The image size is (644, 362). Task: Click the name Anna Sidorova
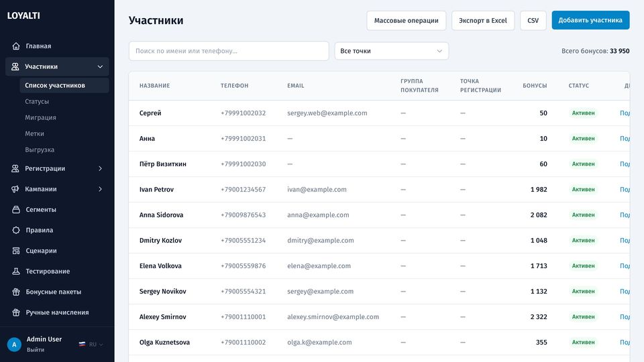[x=161, y=215]
